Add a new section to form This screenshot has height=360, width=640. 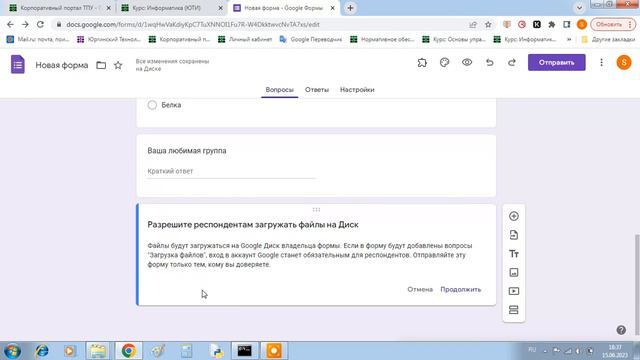[513, 310]
